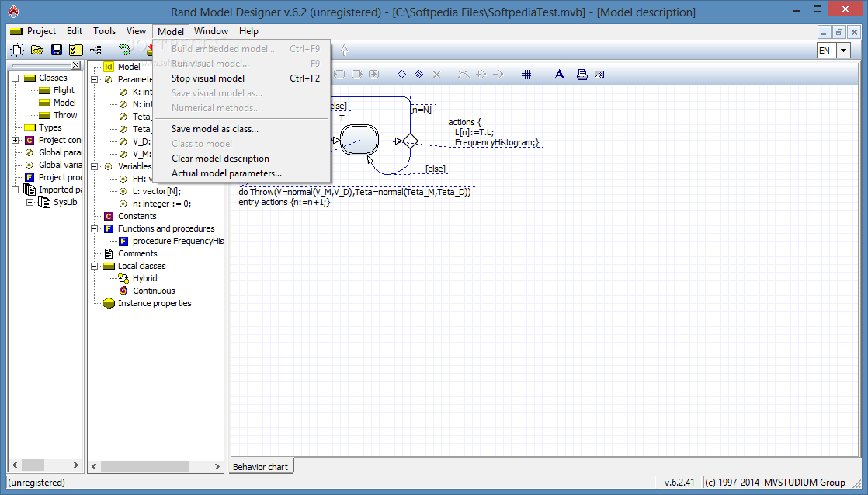Click right arrow of model tree scrollbar
Screen dimensions: 868x495
pos(217,467)
